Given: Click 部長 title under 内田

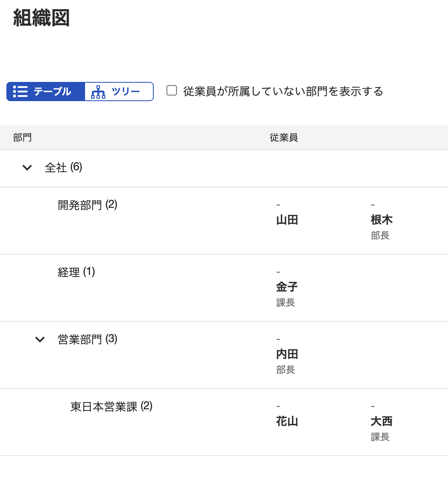Looking at the screenshot, I should (x=285, y=370).
